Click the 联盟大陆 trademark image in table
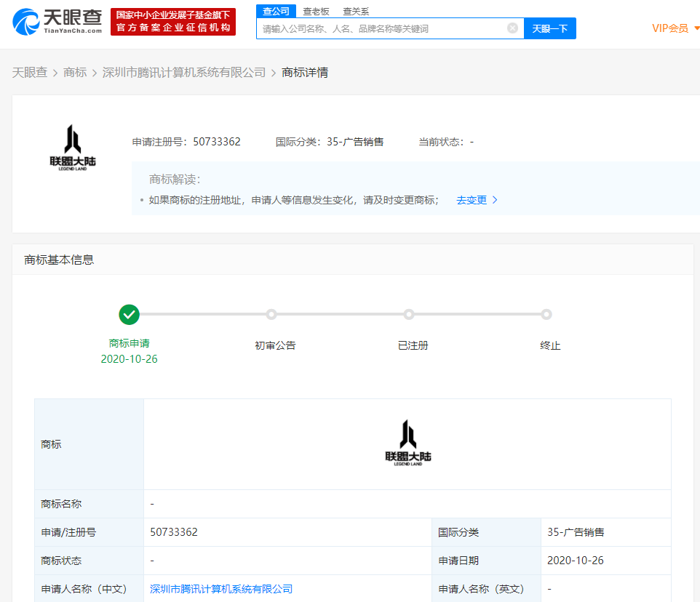This screenshot has height=602, width=700. click(x=408, y=443)
